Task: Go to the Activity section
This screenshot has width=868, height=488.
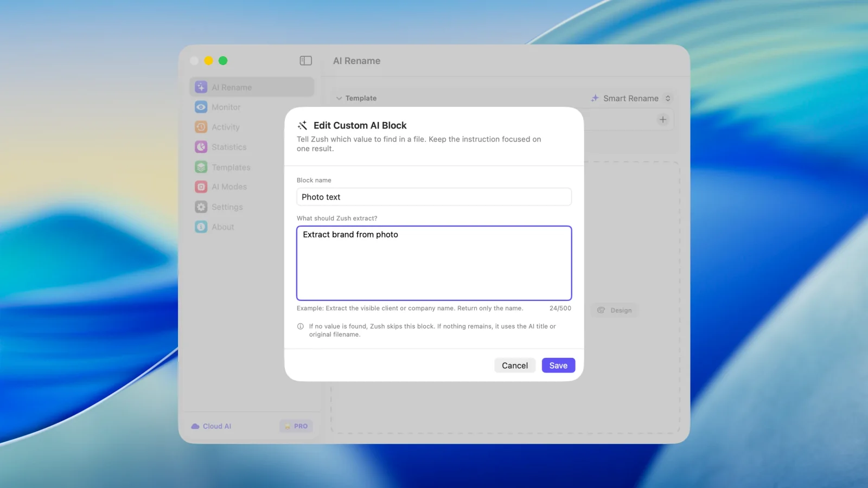Action: pyautogui.click(x=252, y=127)
